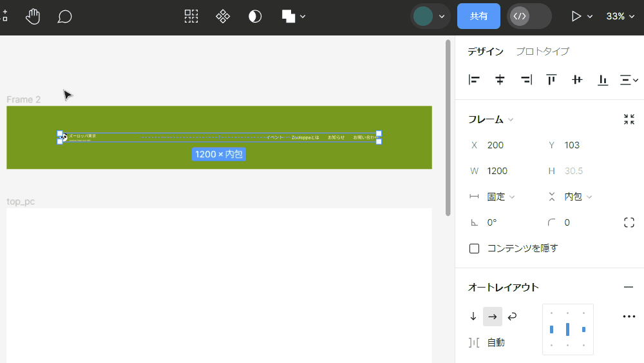Click the independent corners icon
The height and width of the screenshot is (363, 644).
tap(629, 222)
